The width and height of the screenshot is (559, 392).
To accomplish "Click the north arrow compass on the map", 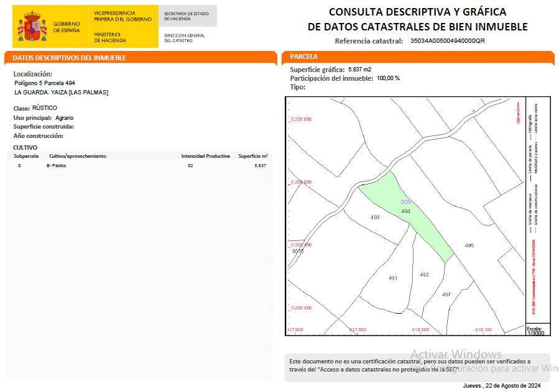I will tap(517, 113).
